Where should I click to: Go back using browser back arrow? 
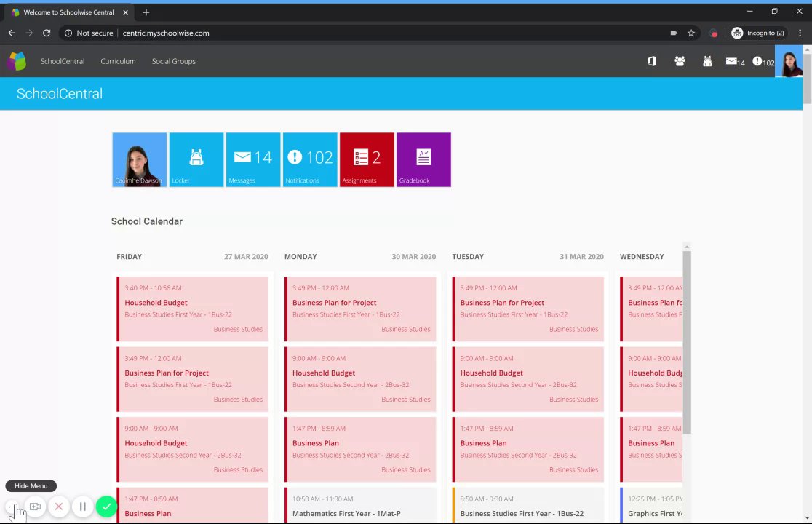[12, 33]
